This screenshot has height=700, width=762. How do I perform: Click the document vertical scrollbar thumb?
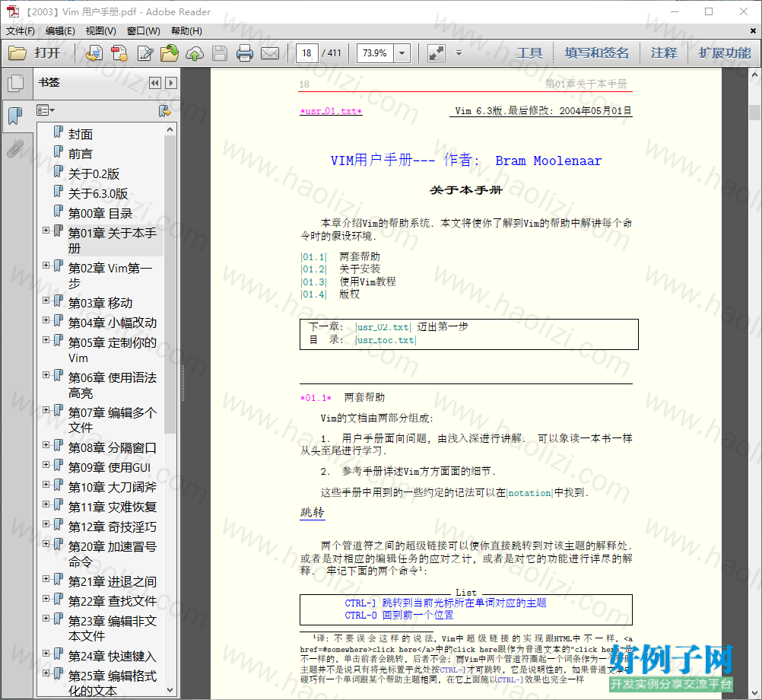754,113
